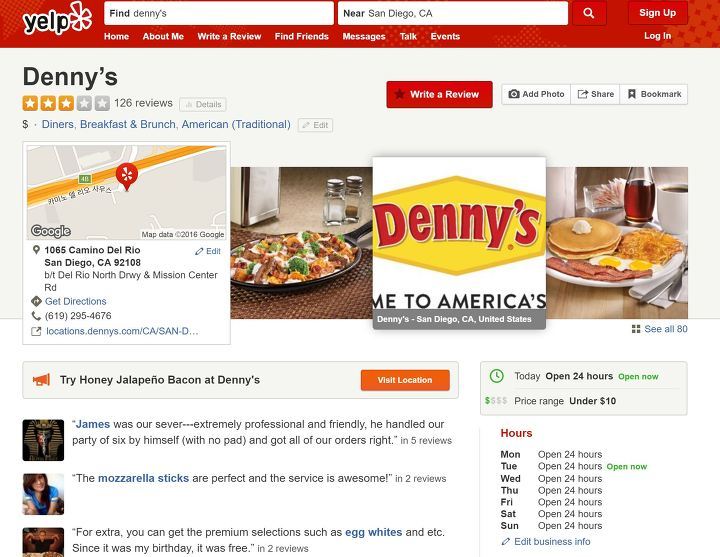The height and width of the screenshot is (557, 720).
Task: Click the magnifier search button
Action: [589, 13]
